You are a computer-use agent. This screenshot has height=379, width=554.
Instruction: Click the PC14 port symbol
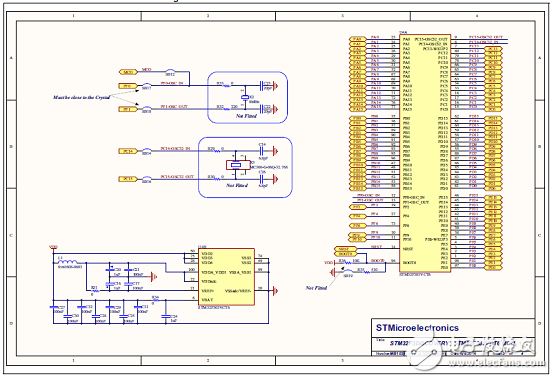coord(128,151)
